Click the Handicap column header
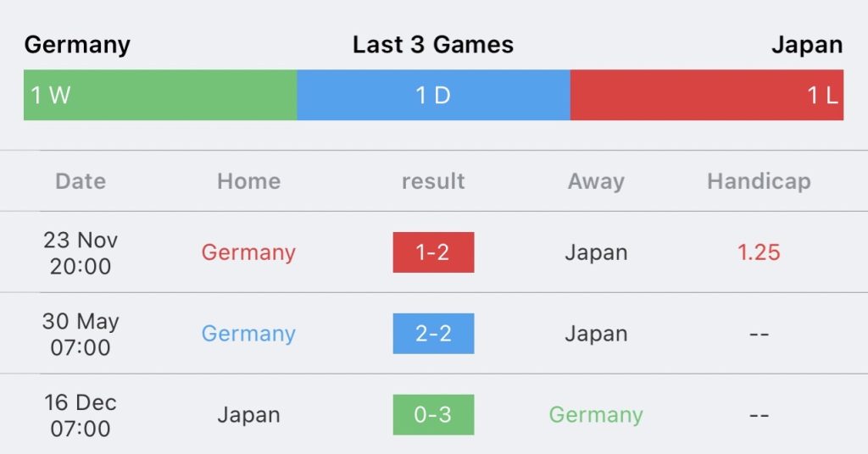 point(759,181)
